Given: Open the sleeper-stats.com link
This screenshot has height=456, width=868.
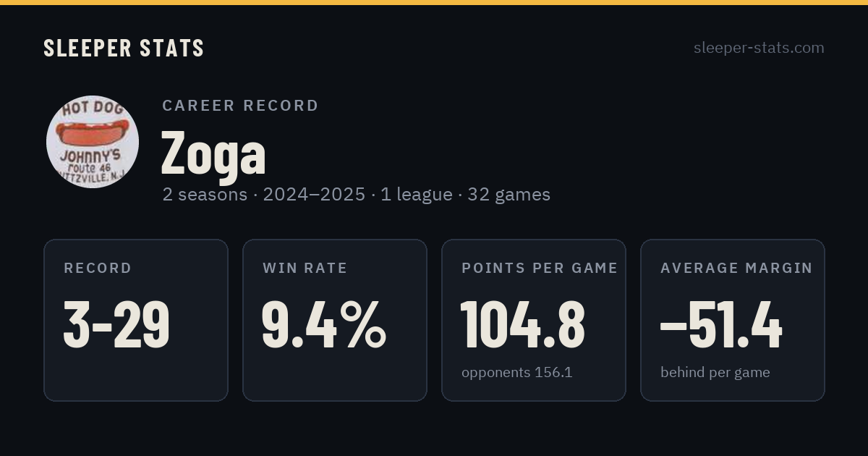Looking at the screenshot, I should [x=759, y=48].
